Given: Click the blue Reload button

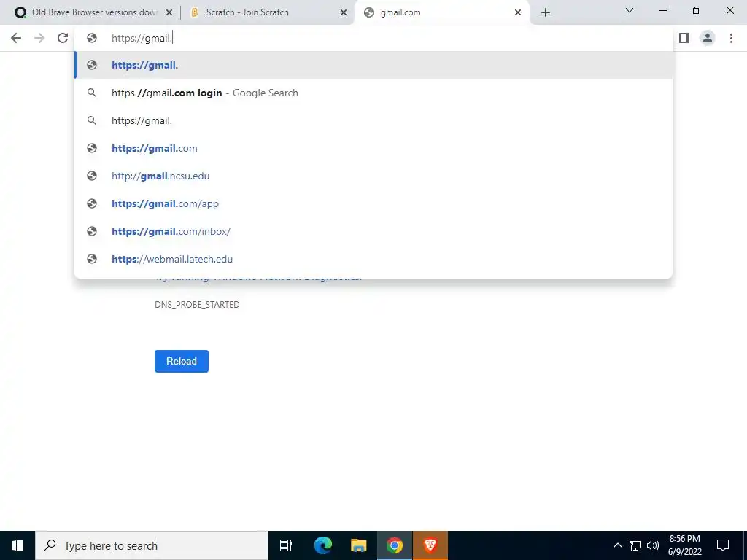Looking at the screenshot, I should (x=182, y=361).
